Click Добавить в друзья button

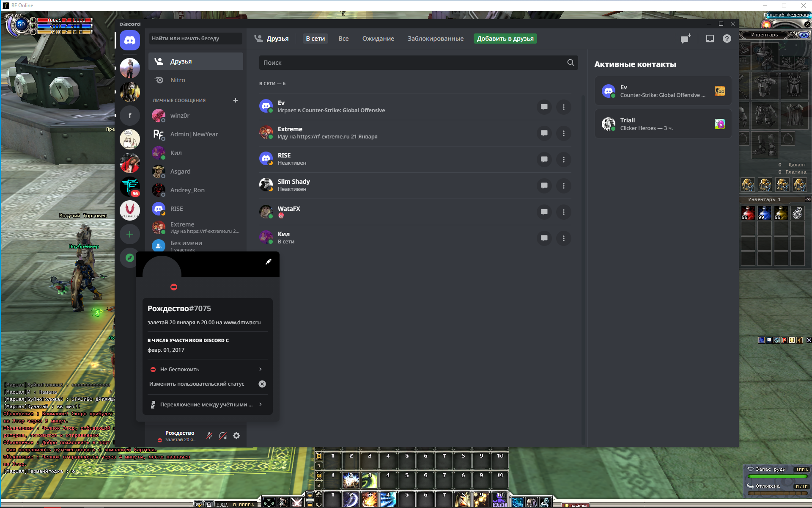tap(505, 39)
